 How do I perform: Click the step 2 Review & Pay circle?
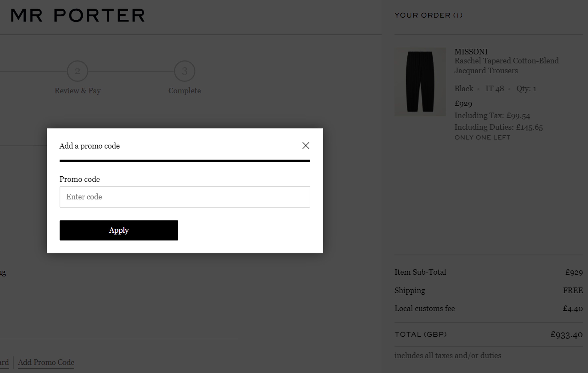coord(77,71)
